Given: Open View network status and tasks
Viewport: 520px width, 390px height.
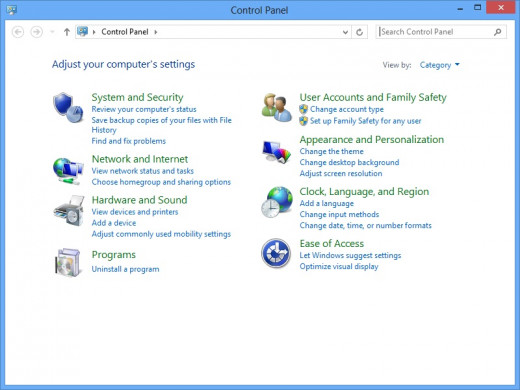Looking at the screenshot, I should click(143, 171).
